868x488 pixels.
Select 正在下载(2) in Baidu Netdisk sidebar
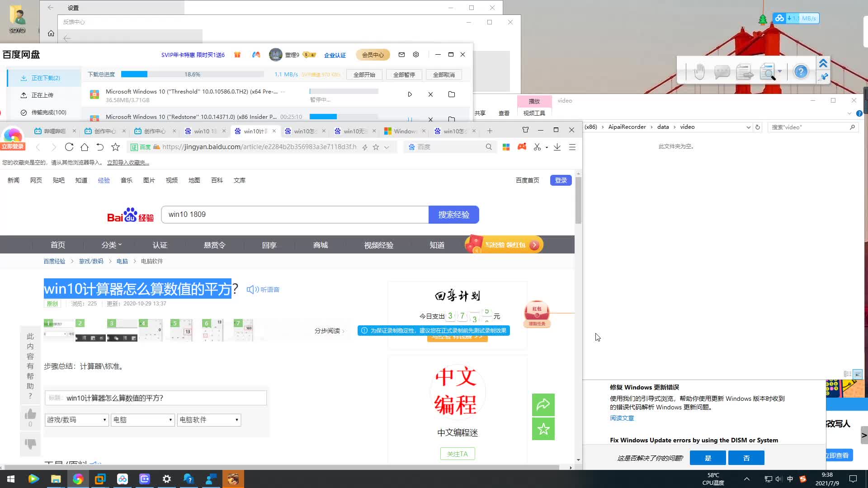pos(45,78)
